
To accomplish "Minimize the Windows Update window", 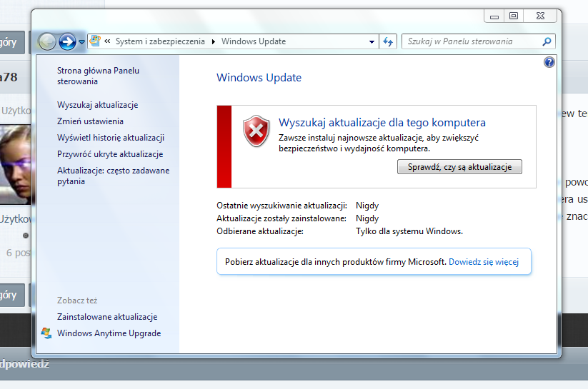I will [x=494, y=16].
